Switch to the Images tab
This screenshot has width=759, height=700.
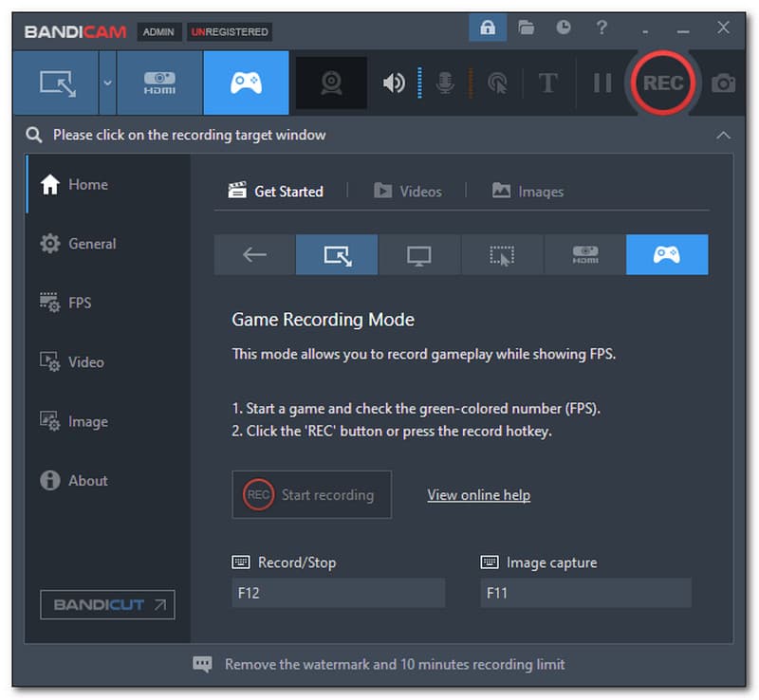(x=528, y=192)
